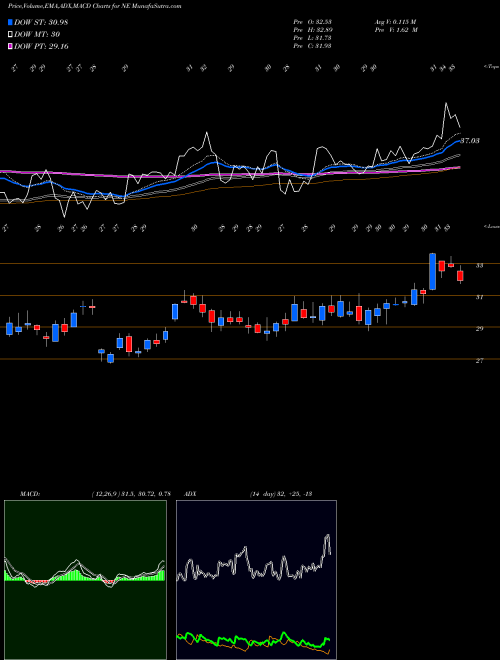
Task: Open the ADX indicator thumbnail chart
Action: (256, 580)
